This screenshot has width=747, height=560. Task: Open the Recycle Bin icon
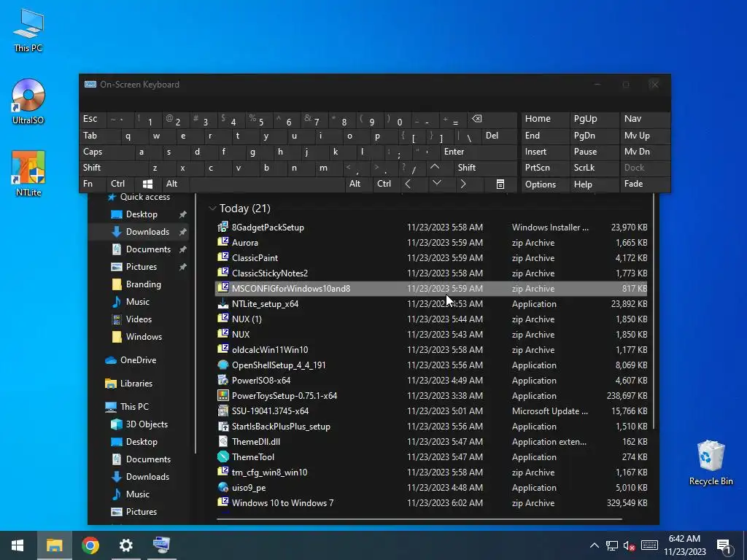[711, 463]
